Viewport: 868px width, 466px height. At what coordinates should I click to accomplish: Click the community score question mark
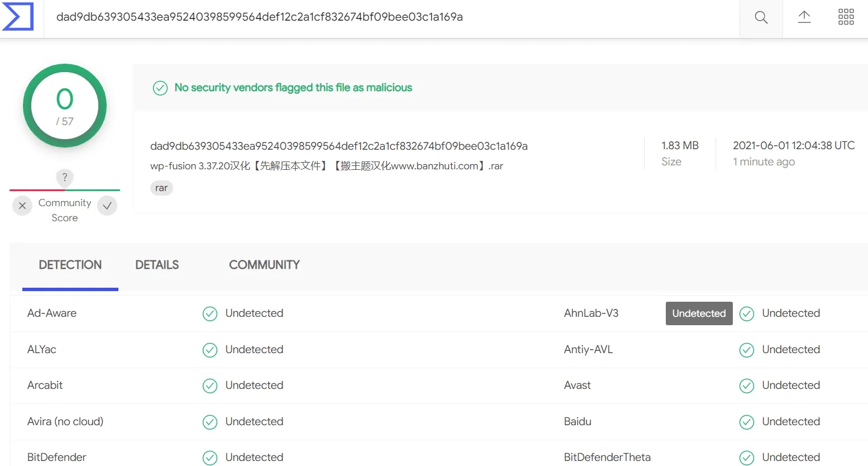(65, 178)
